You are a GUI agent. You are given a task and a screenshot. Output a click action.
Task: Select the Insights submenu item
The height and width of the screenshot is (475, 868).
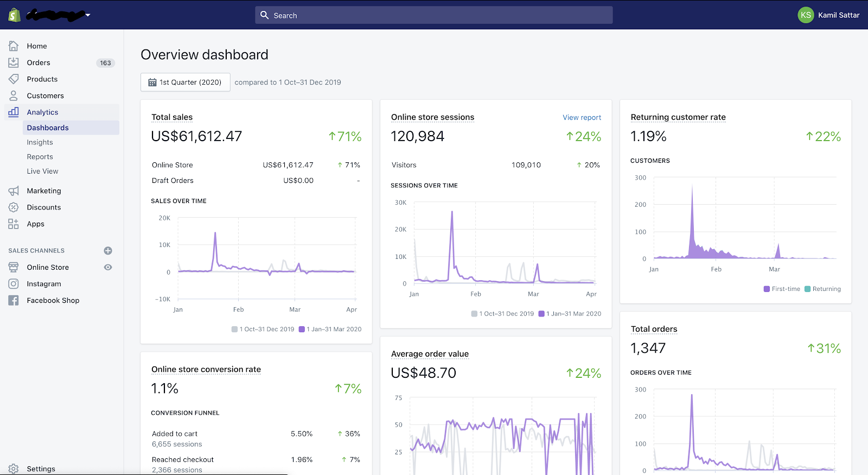[x=40, y=142]
